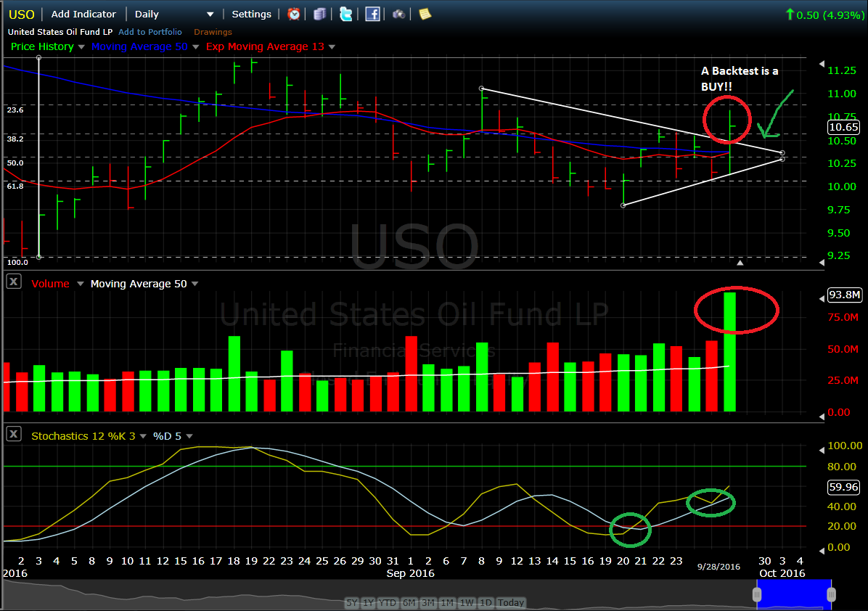Remove the Stochastics panel with X button

[x=13, y=434]
